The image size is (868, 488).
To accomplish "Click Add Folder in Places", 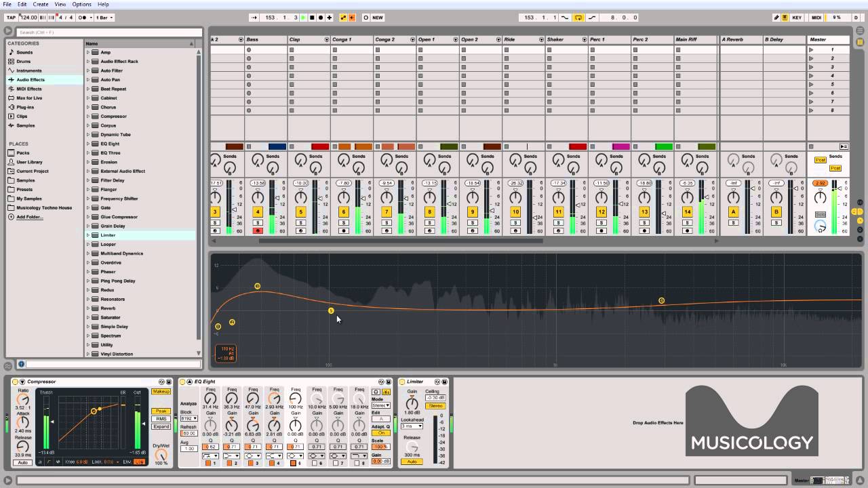I will tap(29, 217).
